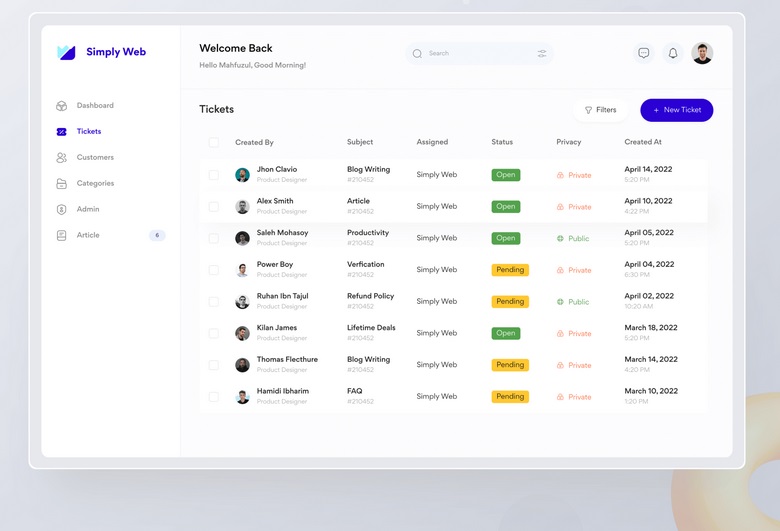Click the Customers people icon

click(61, 158)
